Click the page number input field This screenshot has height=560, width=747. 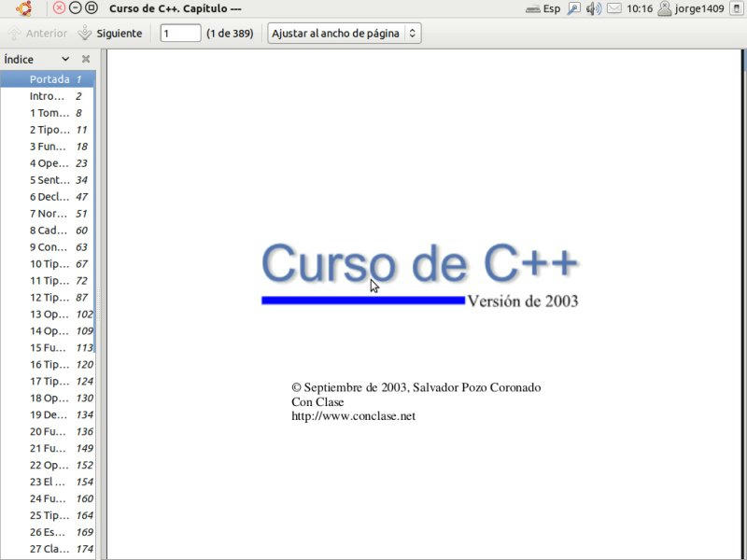point(180,34)
